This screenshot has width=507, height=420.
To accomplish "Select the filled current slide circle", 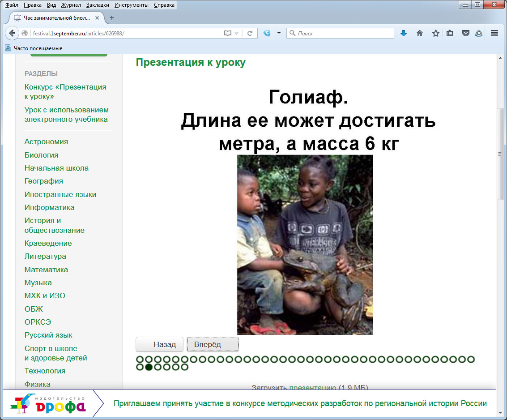I will tap(149, 367).
